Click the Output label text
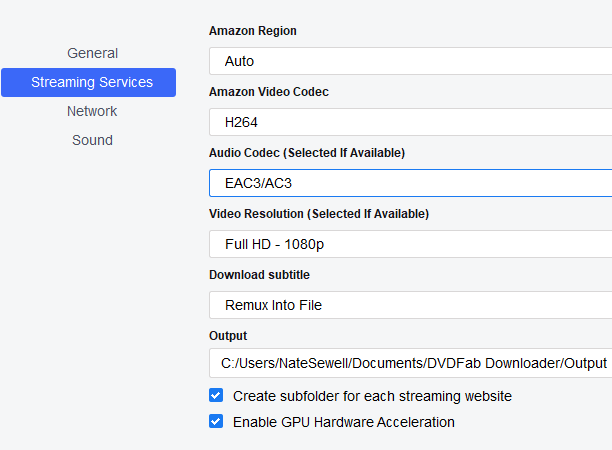The image size is (612, 450). click(228, 336)
